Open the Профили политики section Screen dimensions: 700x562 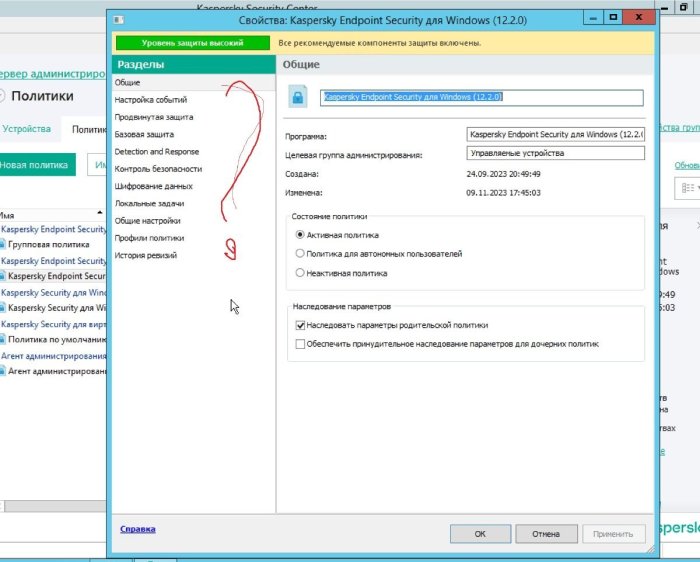149,238
